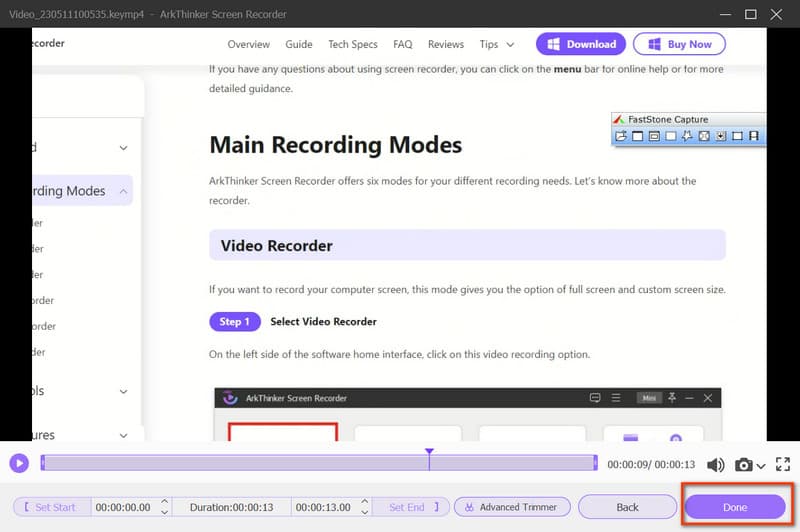Enter fullscreen preview mode
The image size is (800, 532).
(783, 464)
